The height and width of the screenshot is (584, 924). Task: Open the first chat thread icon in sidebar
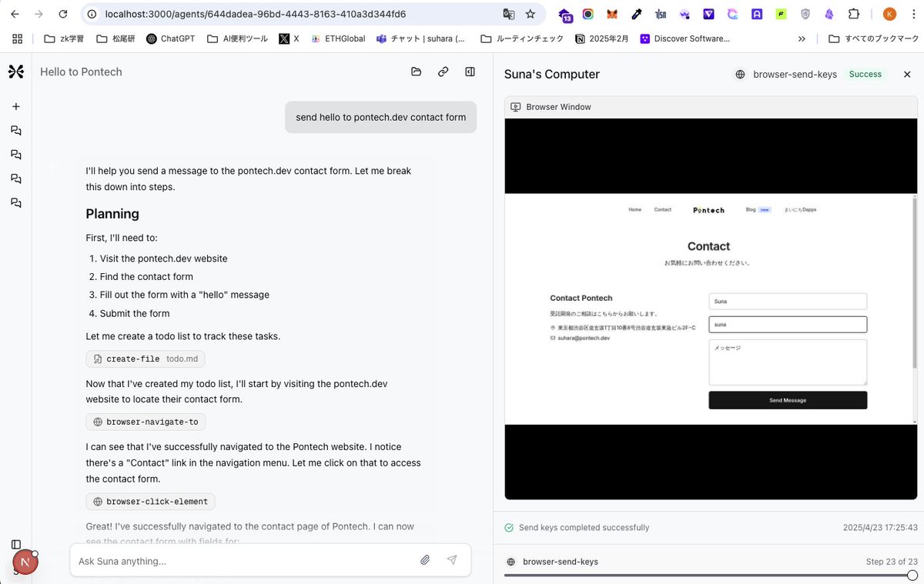coord(15,131)
